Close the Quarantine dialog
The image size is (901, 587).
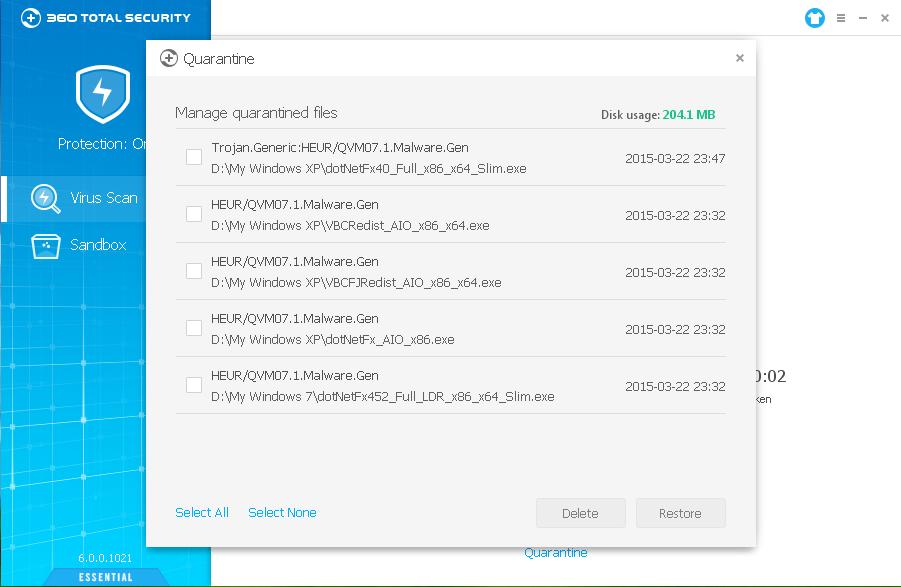coord(740,57)
